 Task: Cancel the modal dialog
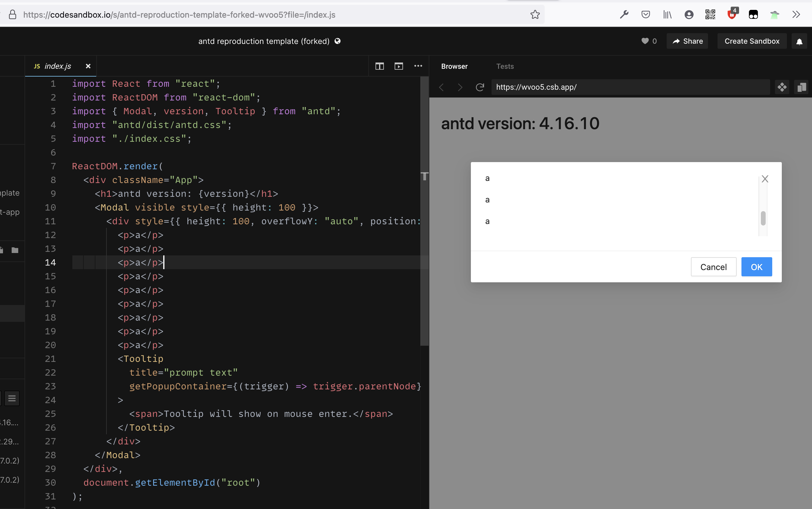[713, 267]
